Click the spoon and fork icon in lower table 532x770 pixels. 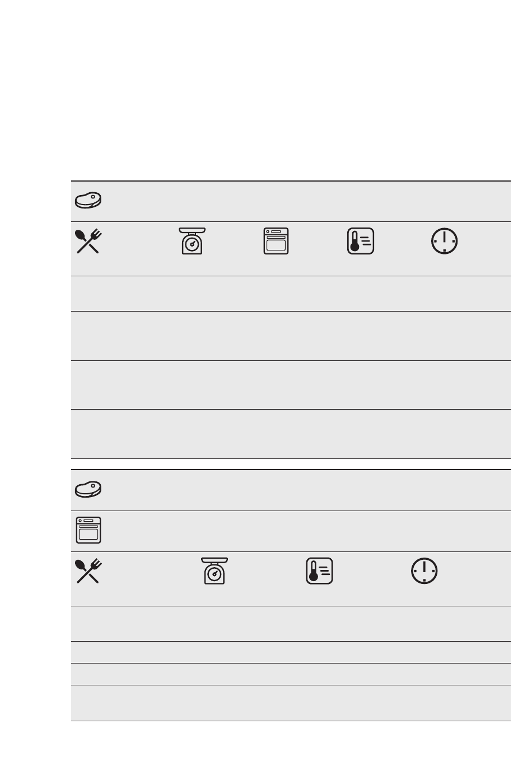tap(88, 571)
